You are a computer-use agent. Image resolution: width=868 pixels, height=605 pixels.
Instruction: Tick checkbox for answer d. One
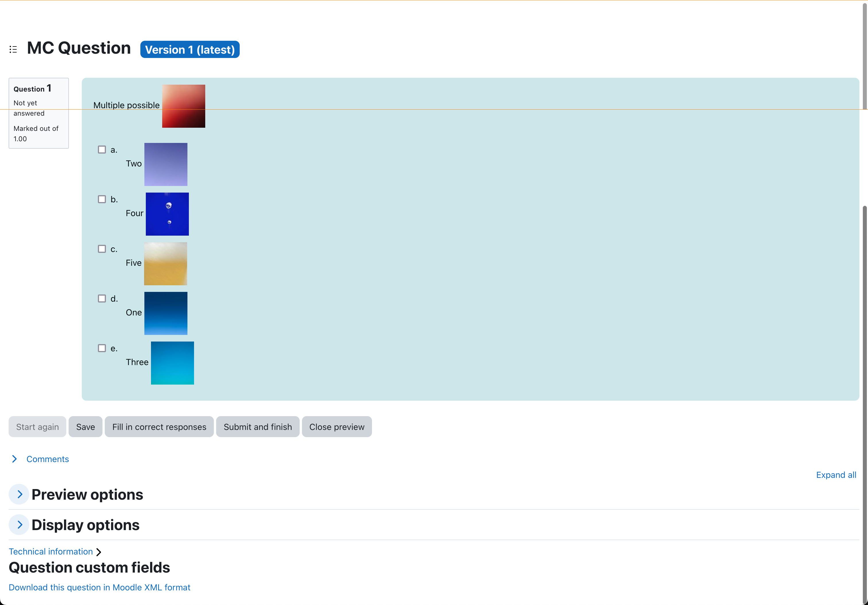102,298
